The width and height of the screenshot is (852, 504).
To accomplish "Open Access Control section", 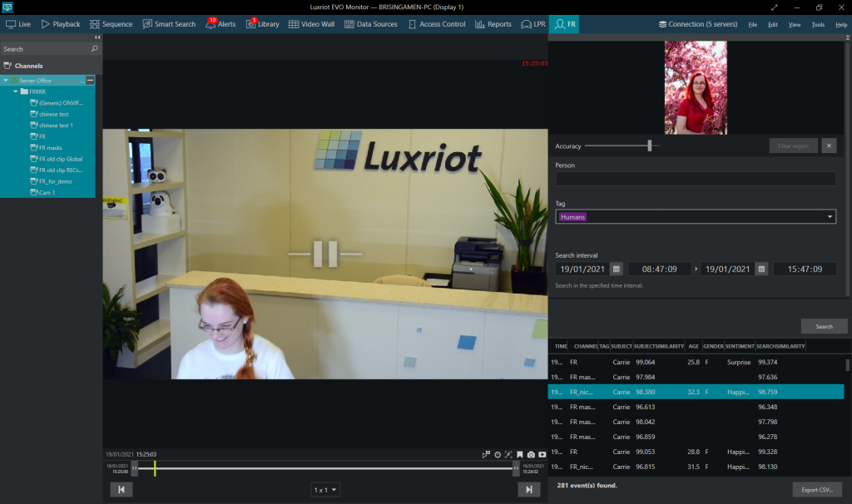I will coord(437,24).
